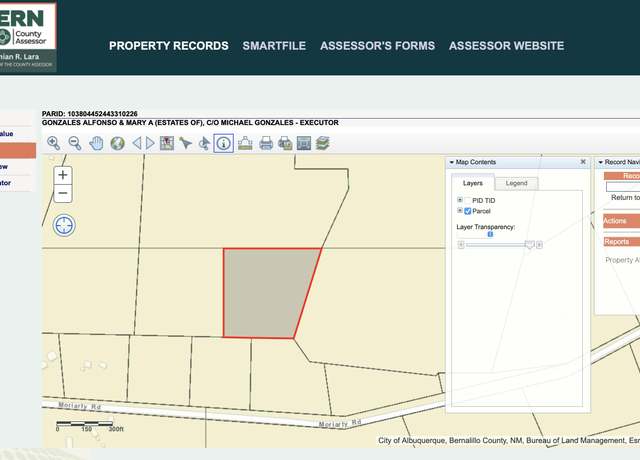
Task: Click the owner name GONZALES ALFONSO text
Action: pos(190,122)
